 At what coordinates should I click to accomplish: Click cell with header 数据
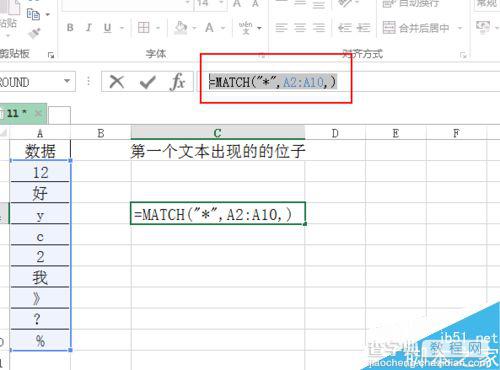click(40, 151)
